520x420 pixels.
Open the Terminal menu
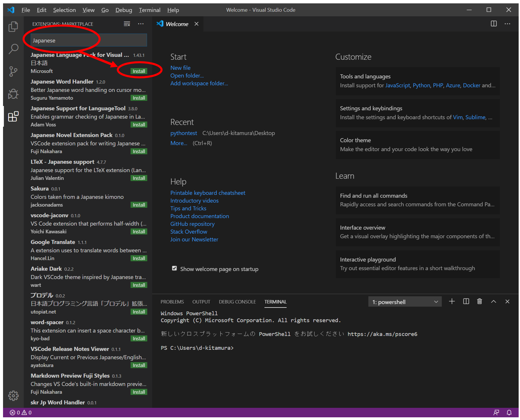[149, 10]
